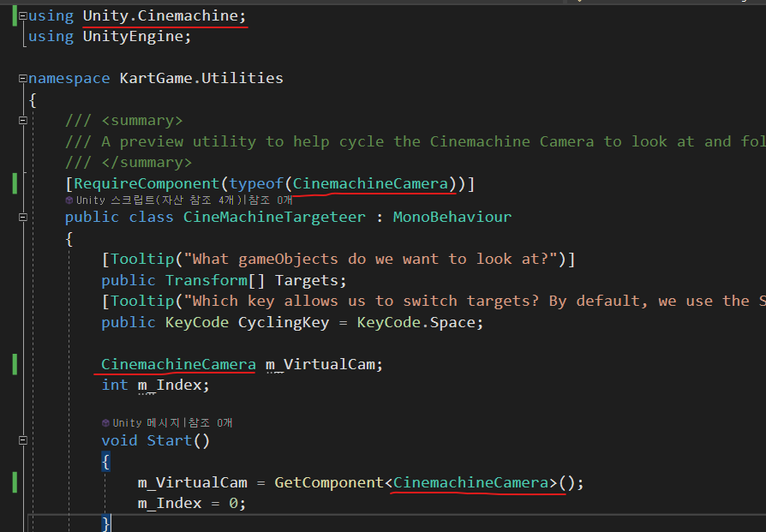The image size is (766, 532).
Task: Click 'Space' in KeyCode.Space
Action: (x=452, y=322)
